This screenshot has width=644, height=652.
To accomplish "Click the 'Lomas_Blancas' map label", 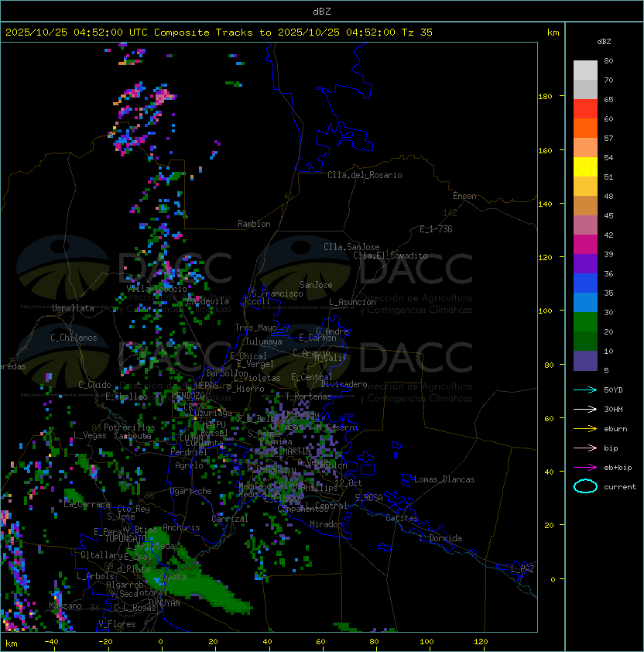I will [444, 479].
